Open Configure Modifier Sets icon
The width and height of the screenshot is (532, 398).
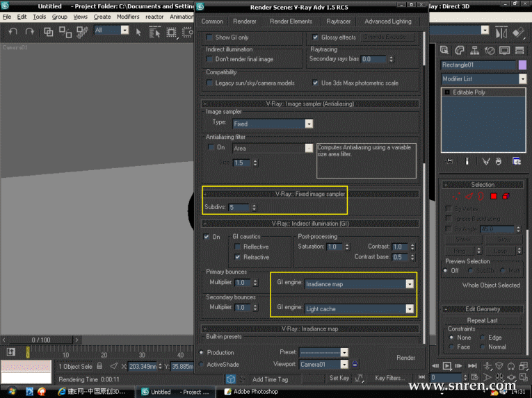click(517, 161)
